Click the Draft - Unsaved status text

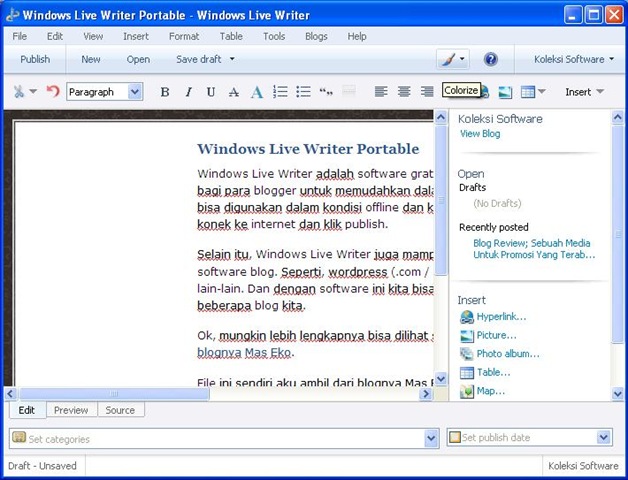point(42,466)
